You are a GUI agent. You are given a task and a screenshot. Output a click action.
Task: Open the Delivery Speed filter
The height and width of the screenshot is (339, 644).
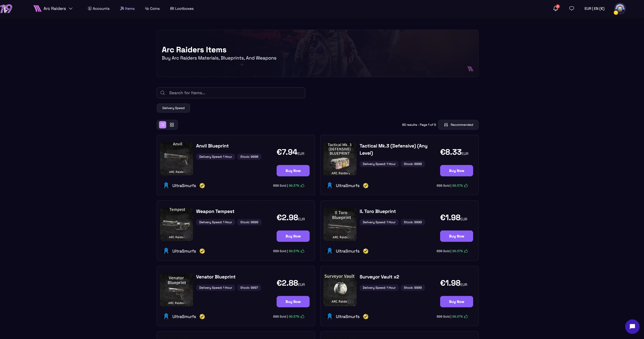(173, 108)
